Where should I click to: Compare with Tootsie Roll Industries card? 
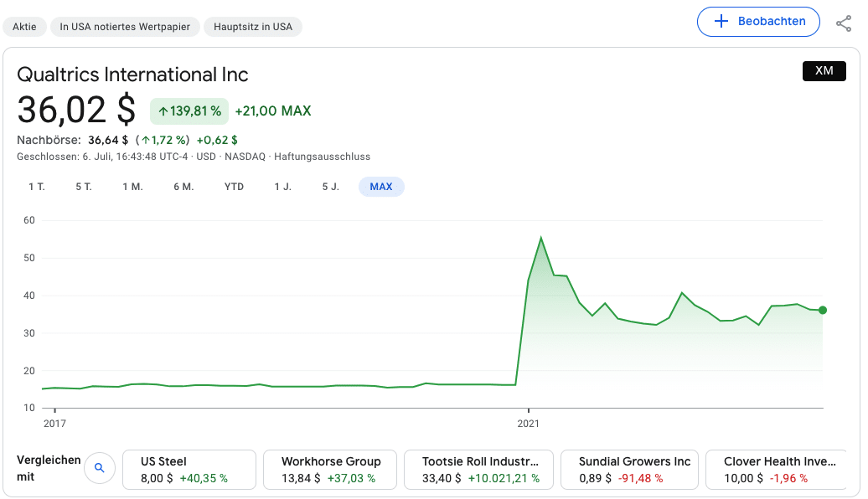point(479,470)
